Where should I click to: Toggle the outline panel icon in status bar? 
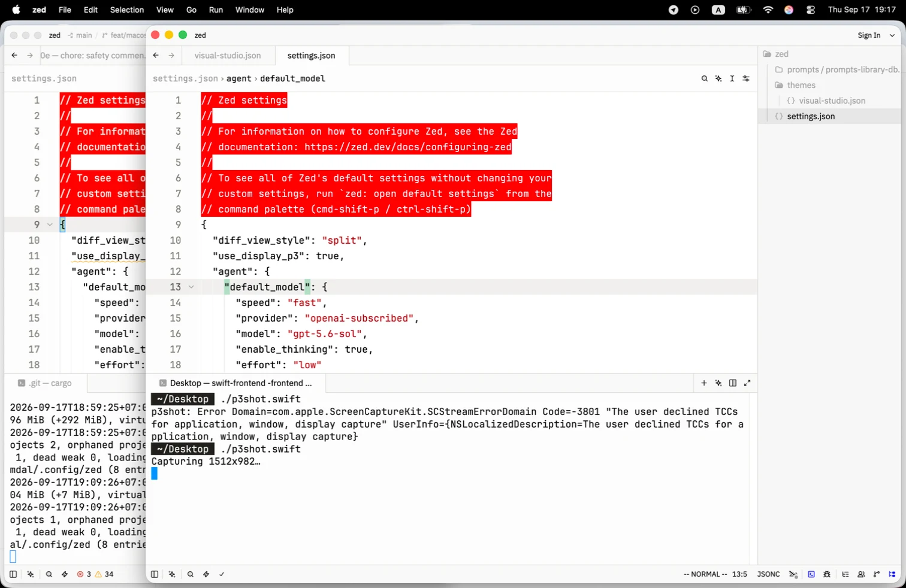(x=845, y=574)
